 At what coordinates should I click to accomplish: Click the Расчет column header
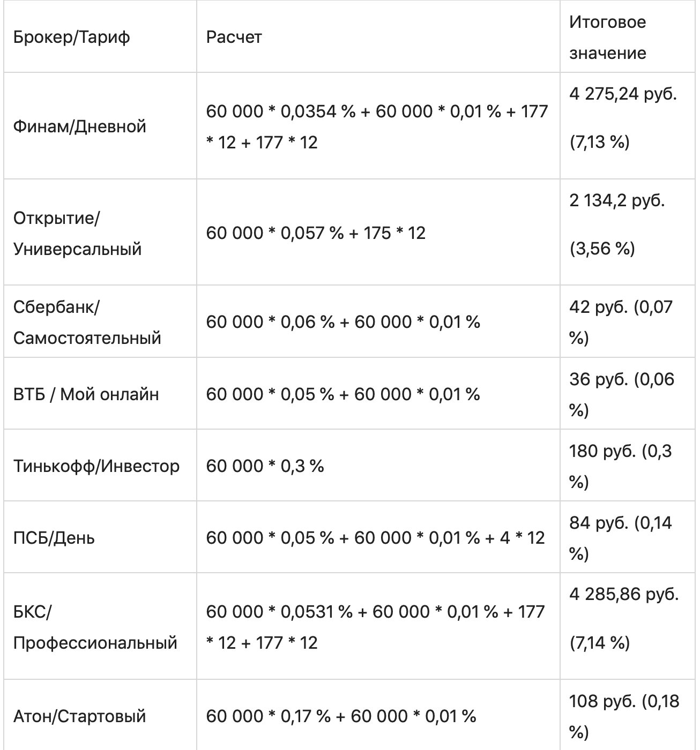coord(234,37)
